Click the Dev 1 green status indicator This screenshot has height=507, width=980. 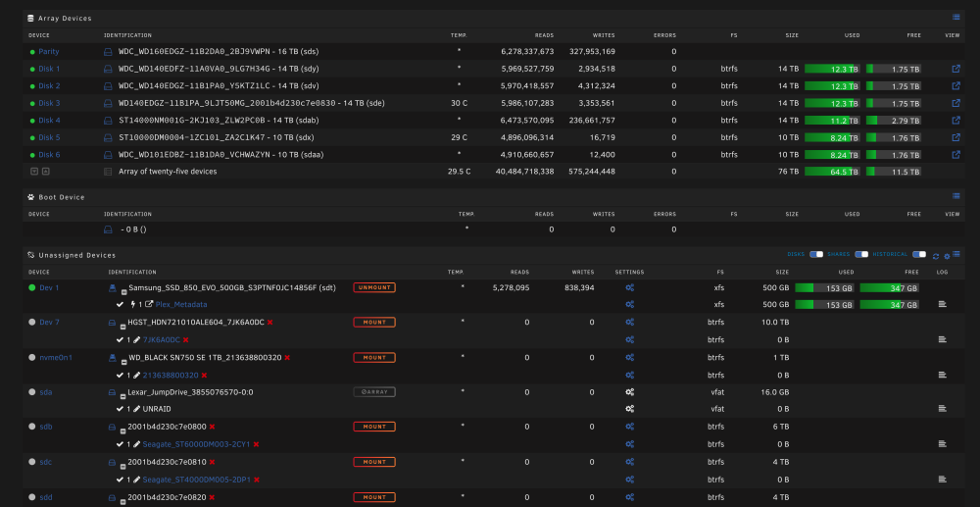32,287
